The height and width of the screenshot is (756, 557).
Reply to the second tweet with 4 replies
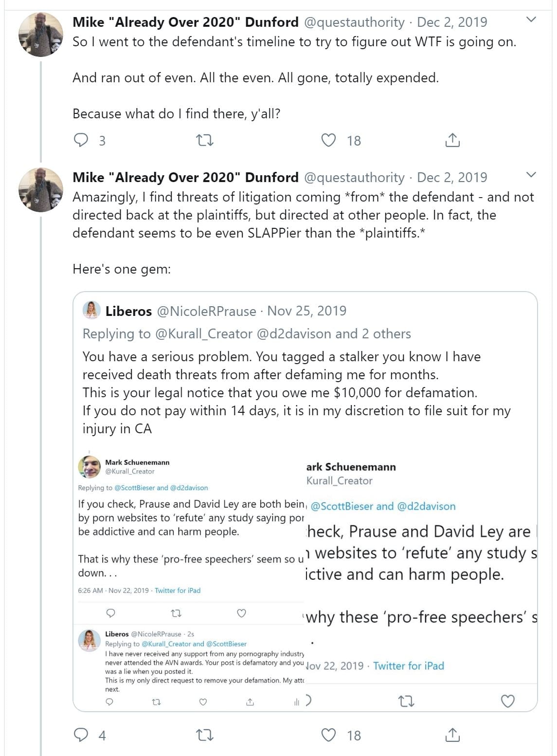tap(81, 735)
